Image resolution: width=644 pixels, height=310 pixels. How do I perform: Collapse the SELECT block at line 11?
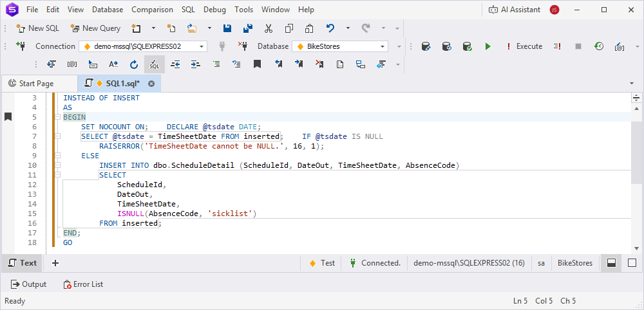58,175
